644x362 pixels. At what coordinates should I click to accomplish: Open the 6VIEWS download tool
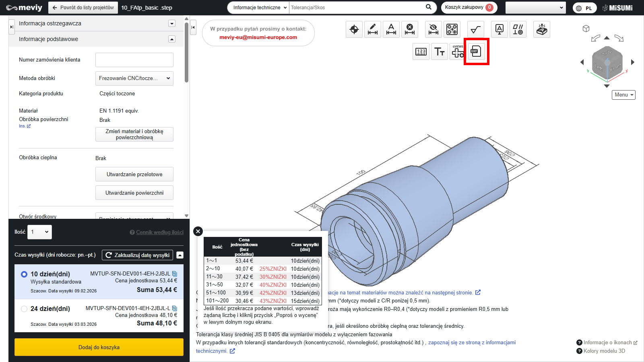coord(458,51)
